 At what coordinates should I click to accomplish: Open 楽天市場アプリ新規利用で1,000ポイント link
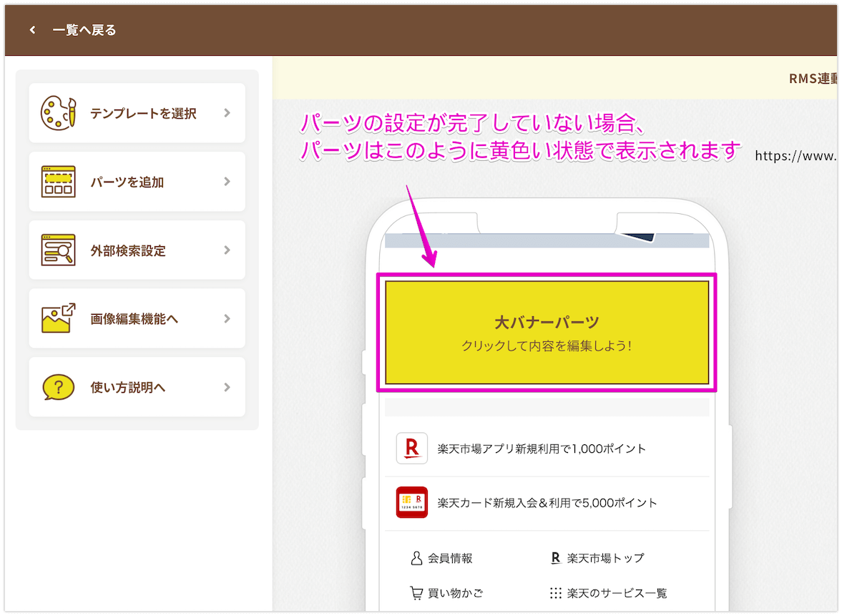pos(542,449)
